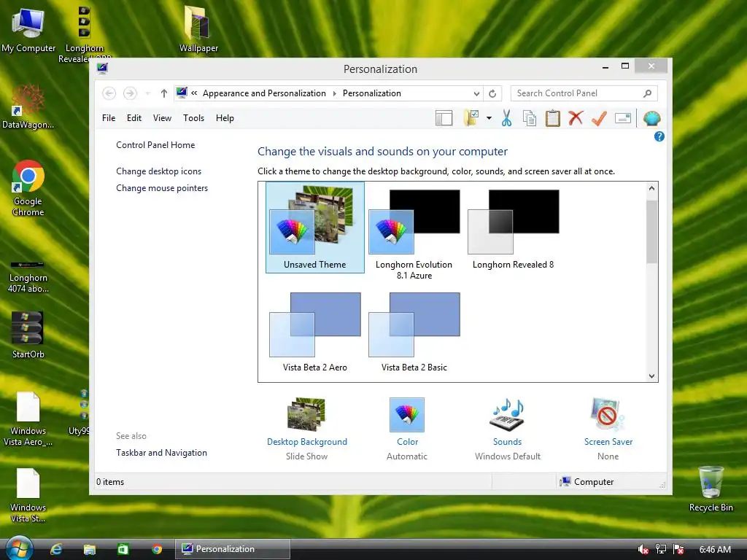Click the theme list scroll down arrow
This screenshot has height=560, width=747.
[x=651, y=376]
